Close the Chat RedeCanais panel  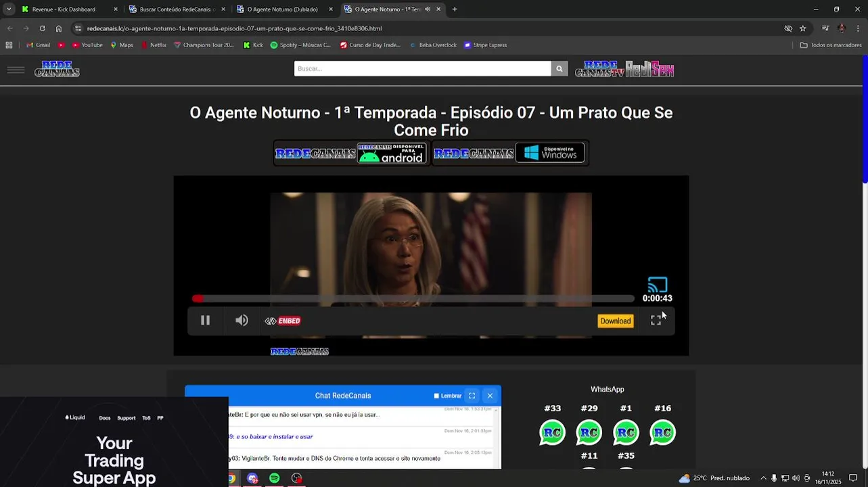[490, 396]
